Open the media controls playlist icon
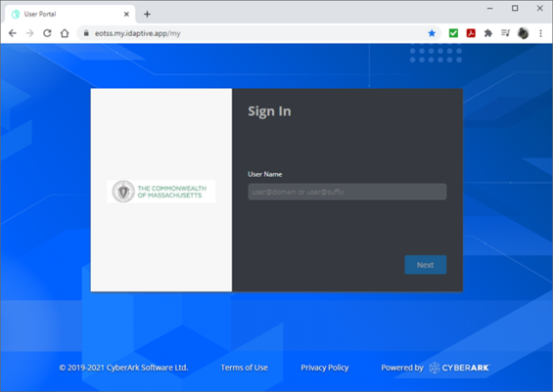This screenshot has height=392, width=553. coord(505,33)
